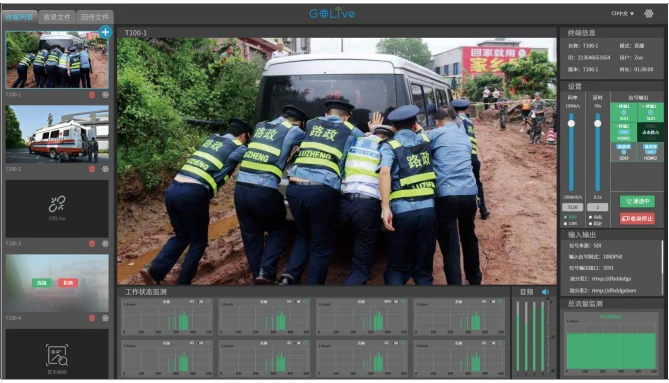Click refresh icon on last top-row status chart

pos(500,301)
